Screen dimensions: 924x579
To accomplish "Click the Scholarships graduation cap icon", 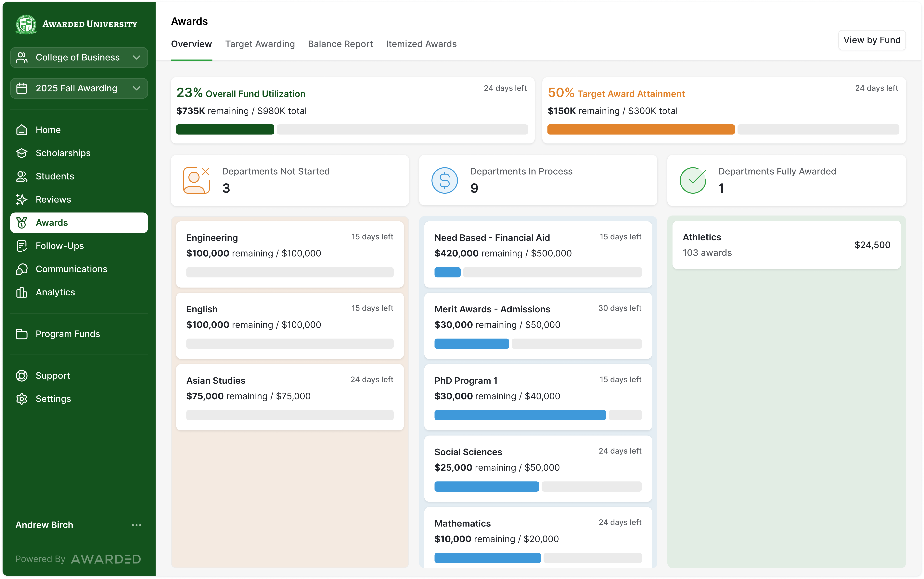I will [x=22, y=153].
